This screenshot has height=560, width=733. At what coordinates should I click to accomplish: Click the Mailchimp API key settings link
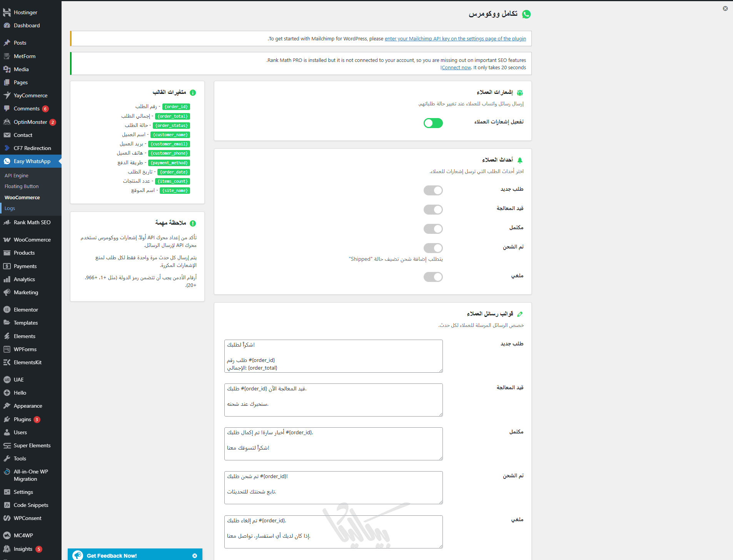[x=455, y=38]
